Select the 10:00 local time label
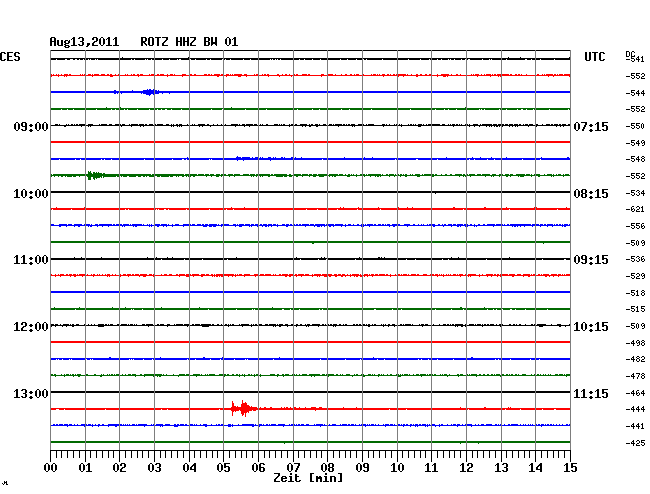 [31, 194]
